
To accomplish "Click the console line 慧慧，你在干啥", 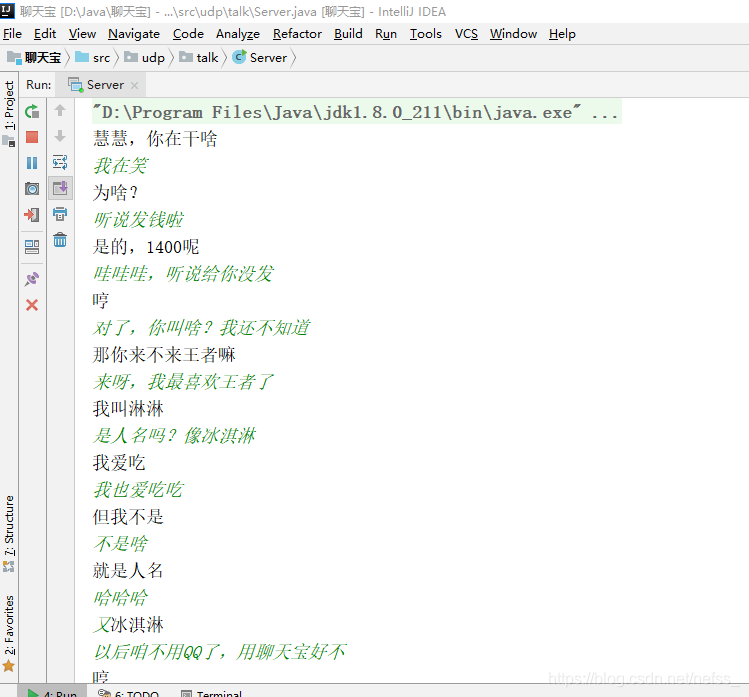I will tap(155, 139).
